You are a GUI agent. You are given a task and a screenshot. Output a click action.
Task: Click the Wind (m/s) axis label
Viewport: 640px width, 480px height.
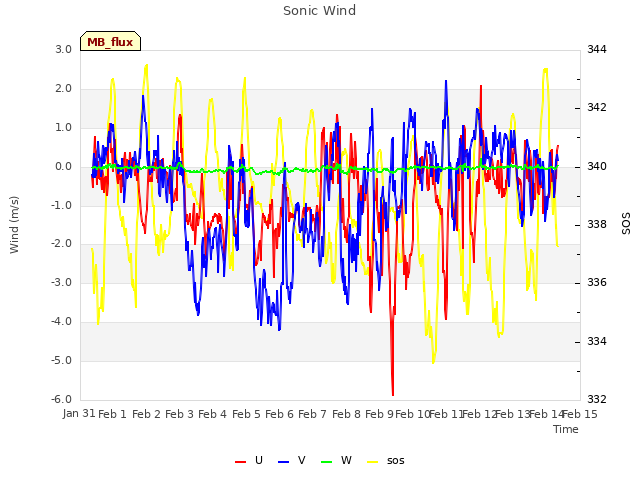coord(14,225)
